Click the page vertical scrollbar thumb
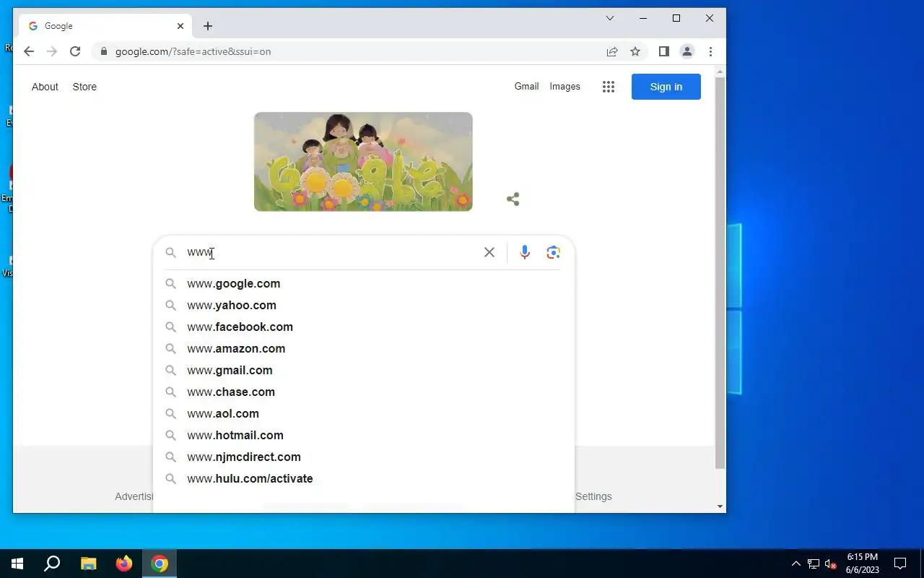 [x=720, y=273]
